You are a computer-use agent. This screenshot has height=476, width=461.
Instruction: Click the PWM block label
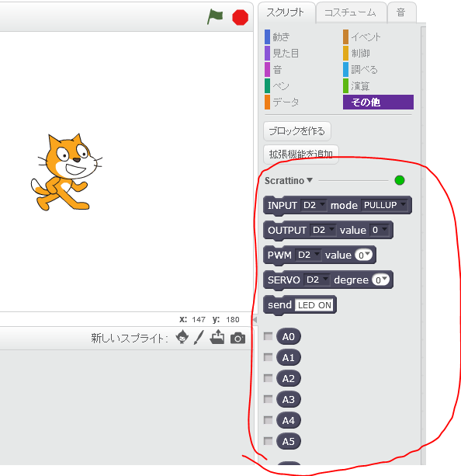(x=279, y=255)
